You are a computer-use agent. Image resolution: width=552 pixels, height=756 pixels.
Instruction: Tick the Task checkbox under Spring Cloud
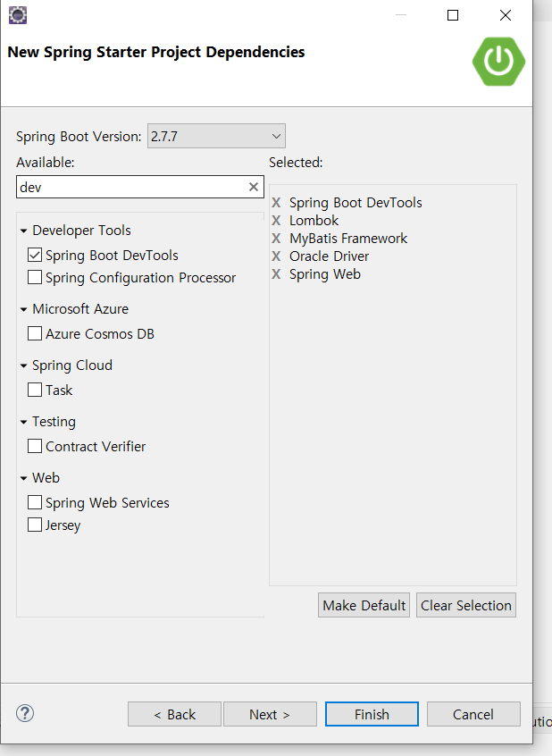point(35,390)
